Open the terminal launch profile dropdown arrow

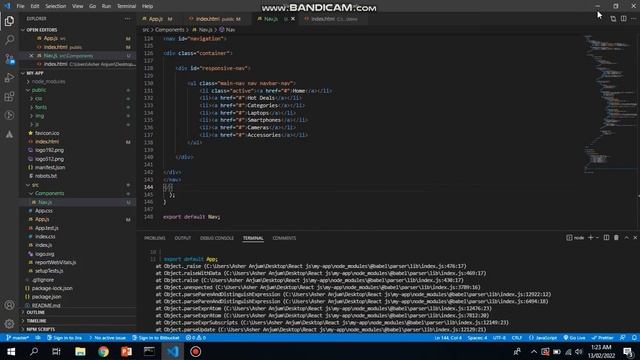(597, 238)
